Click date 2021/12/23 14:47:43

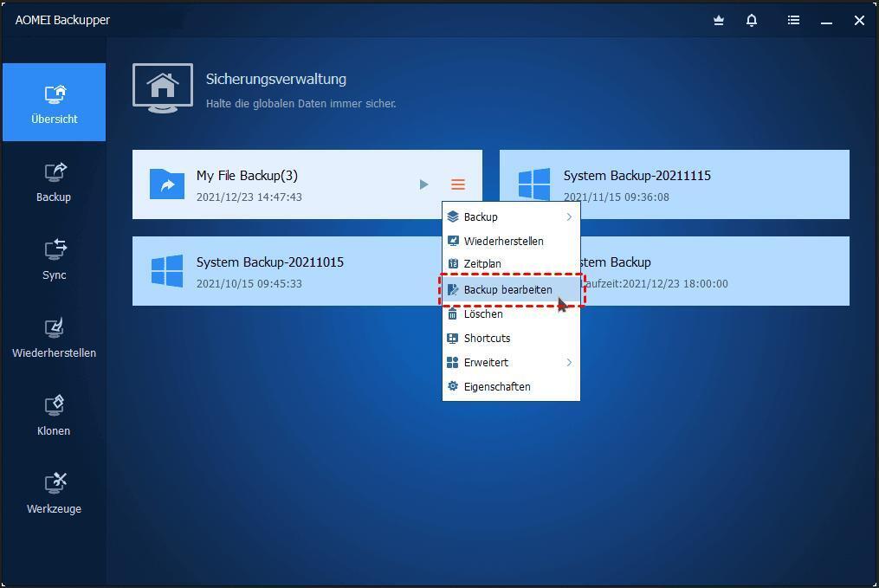click(x=249, y=197)
